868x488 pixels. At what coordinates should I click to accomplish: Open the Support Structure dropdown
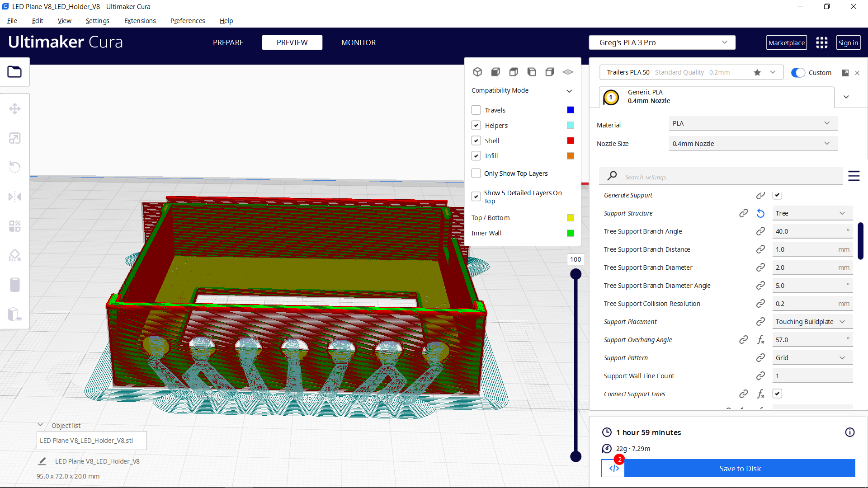(x=812, y=213)
